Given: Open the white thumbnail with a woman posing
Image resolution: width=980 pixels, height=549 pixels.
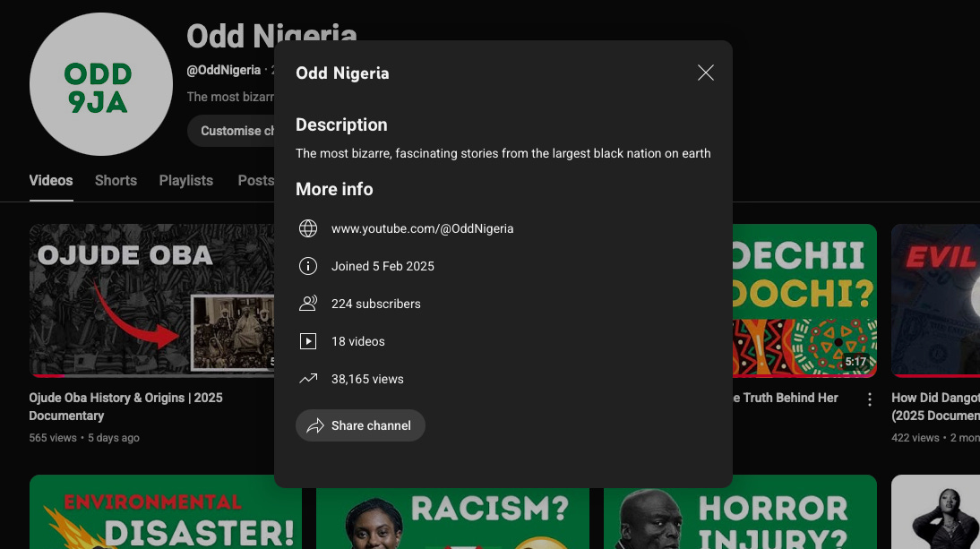Looking at the screenshot, I should tap(935, 512).
